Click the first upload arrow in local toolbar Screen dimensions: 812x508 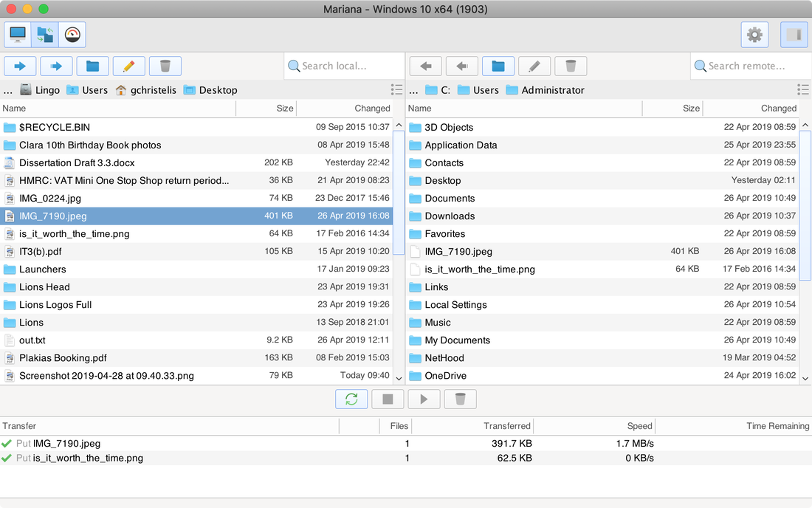pos(20,66)
